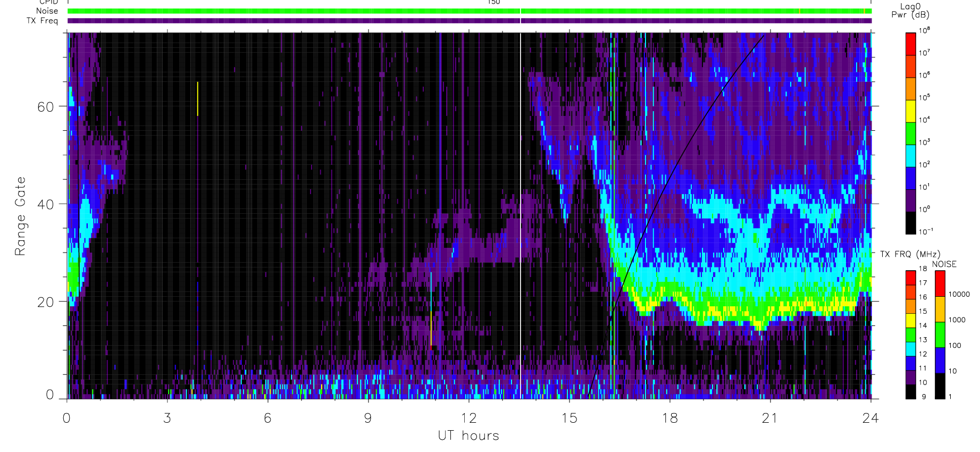Click the purple TX Freq status strip
This screenshot has width=980, height=452.
pos(470,21)
